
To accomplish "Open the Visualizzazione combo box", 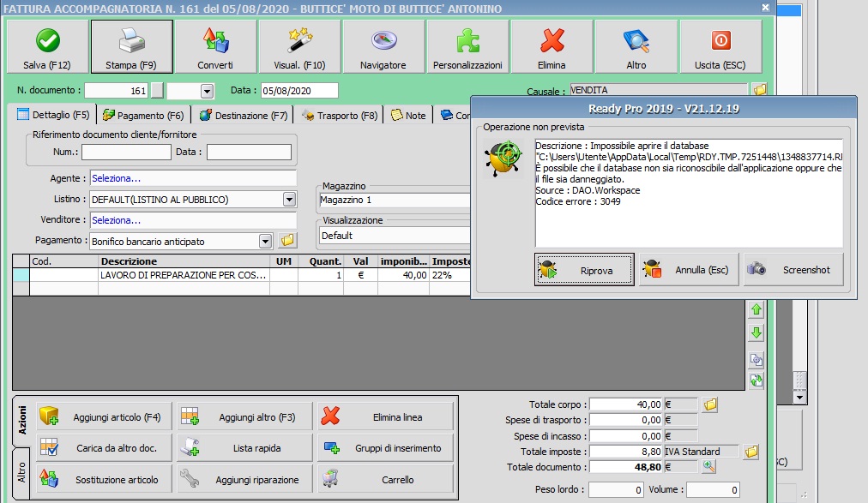I will pyautogui.click(x=395, y=236).
